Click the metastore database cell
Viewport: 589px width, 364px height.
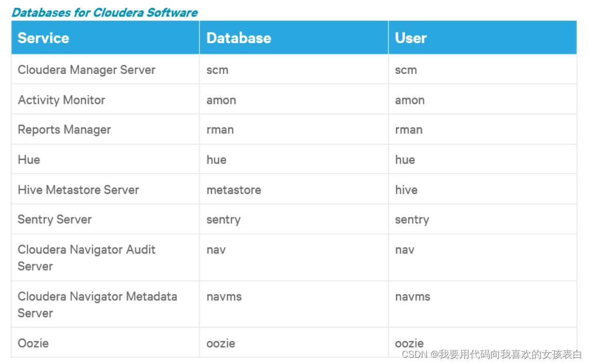(x=234, y=190)
